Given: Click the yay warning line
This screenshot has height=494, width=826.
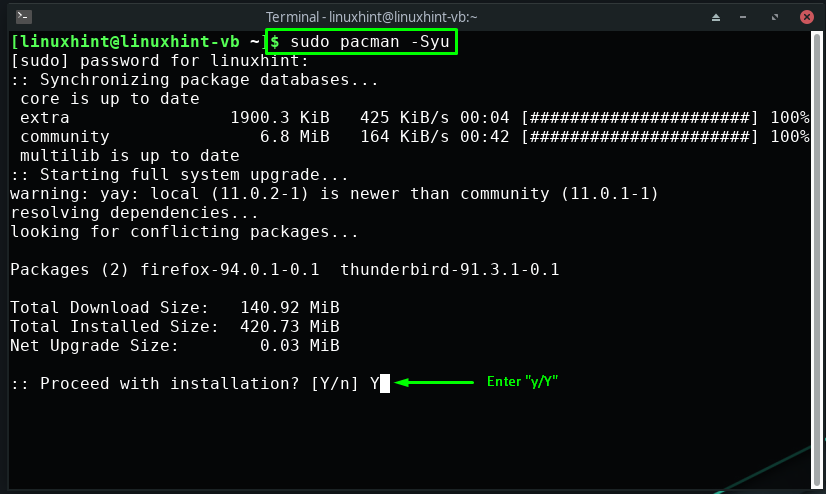Looking at the screenshot, I should [x=335, y=194].
